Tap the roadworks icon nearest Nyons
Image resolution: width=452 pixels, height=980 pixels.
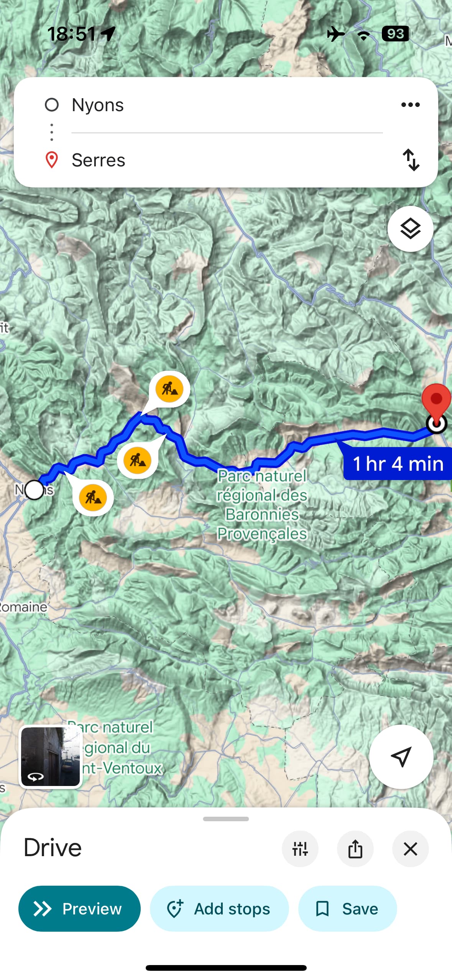point(93,497)
